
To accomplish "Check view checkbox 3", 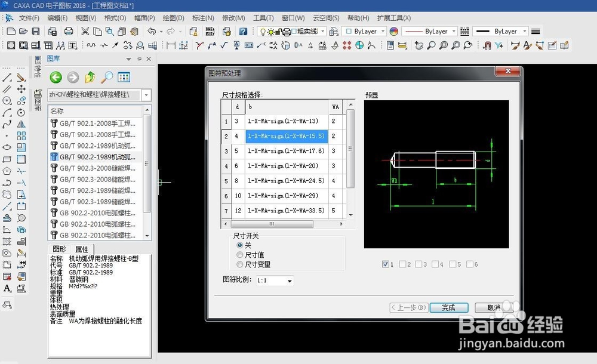I will click(x=419, y=264).
